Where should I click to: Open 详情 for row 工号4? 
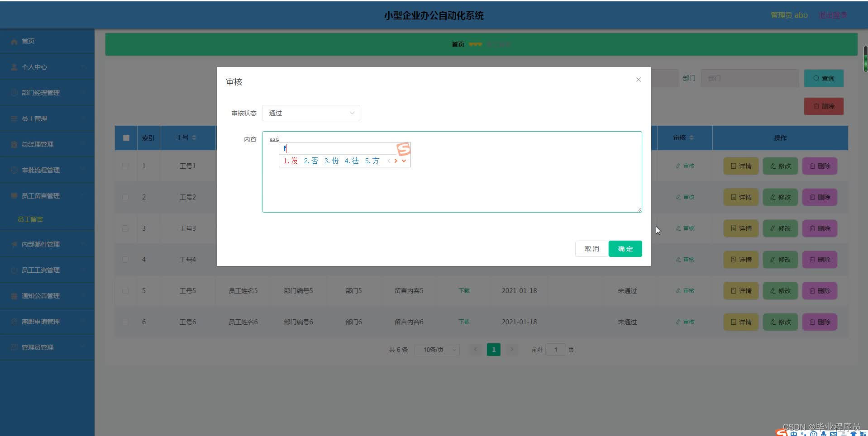[x=741, y=260]
